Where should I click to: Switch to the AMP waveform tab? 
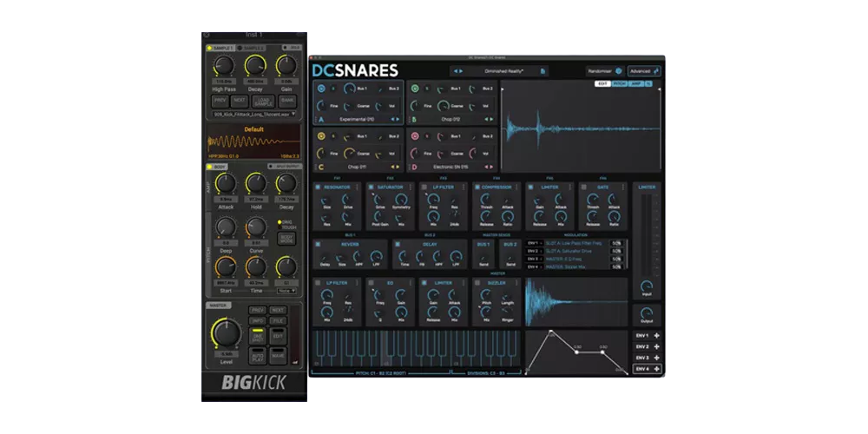(635, 84)
